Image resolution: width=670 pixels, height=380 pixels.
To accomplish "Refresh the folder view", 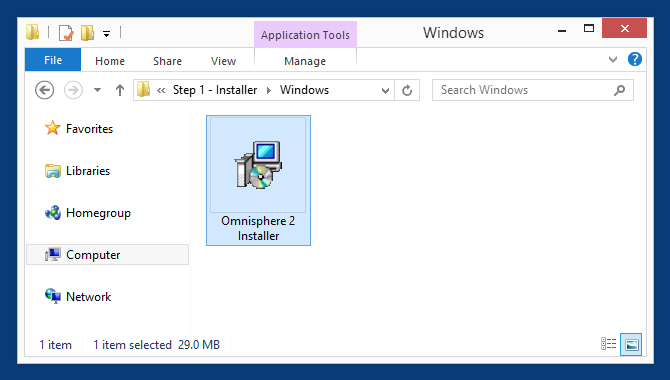I will pos(407,90).
